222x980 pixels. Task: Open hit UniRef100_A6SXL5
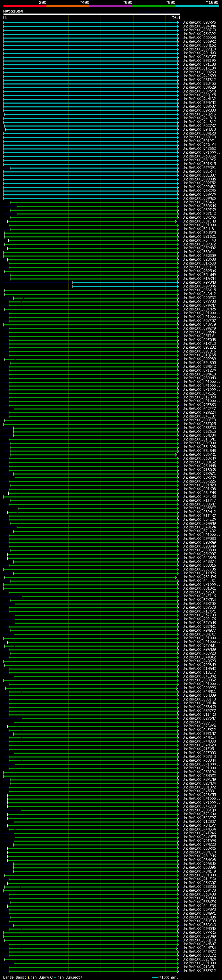[199, 290]
